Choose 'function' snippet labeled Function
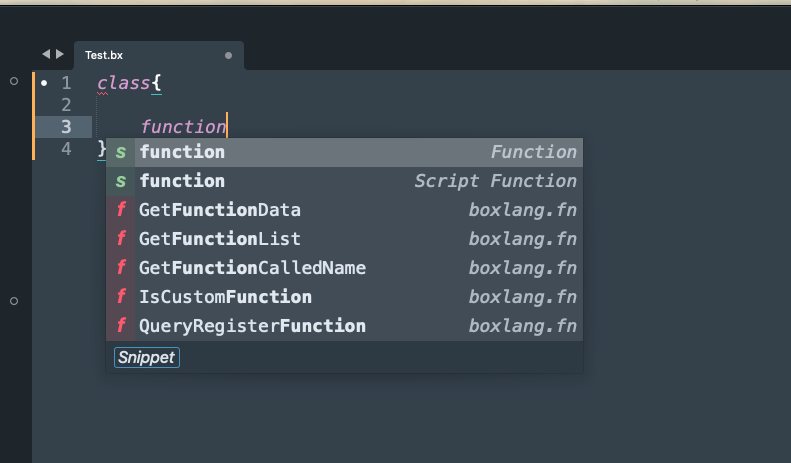The height and width of the screenshot is (463, 791). point(344,152)
